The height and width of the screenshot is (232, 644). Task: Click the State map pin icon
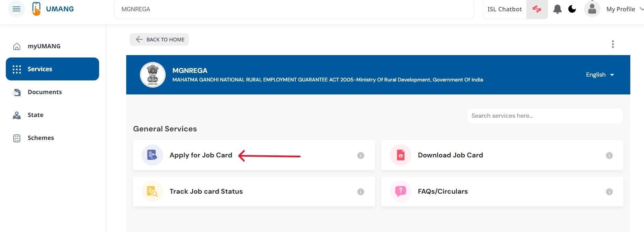pyautogui.click(x=16, y=115)
